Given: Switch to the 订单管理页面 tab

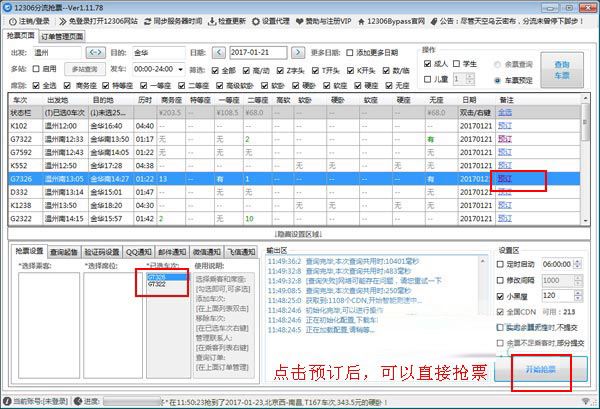Looking at the screenshot, I should (63, 36).
